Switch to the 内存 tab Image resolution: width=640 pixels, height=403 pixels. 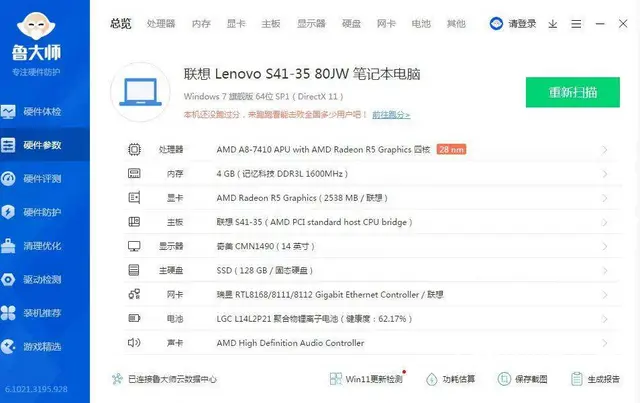pos(201,24)
